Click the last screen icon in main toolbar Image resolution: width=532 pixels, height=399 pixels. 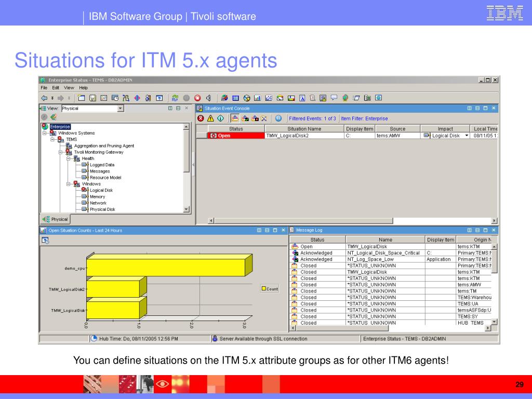pos(379,98)
